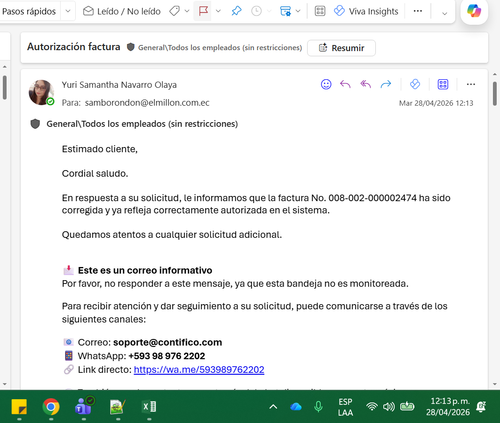Viewport: 500px width, 423px height.
Task: Click the shield icon above the message body
Action: click(x=35, y=124)
